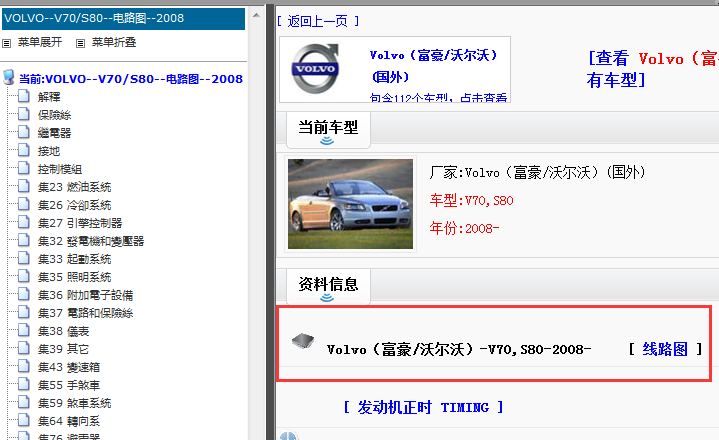
Task: Open 集37 電路和保險絲 tree item
Action: 86,313
